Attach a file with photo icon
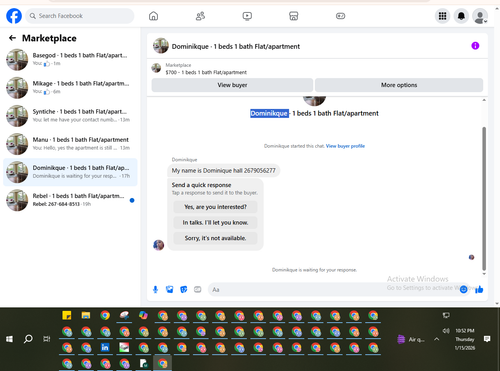The height and width of the screenshot is (371, 500). pos(169,289)
